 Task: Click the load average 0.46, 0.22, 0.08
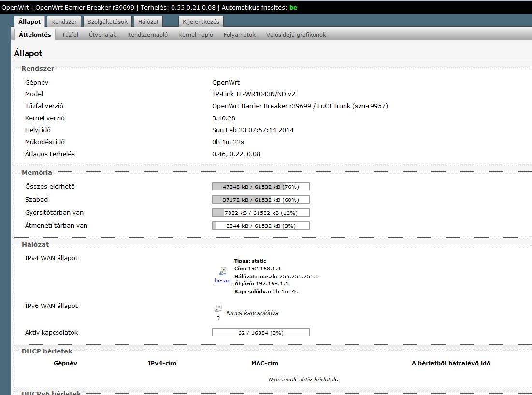point(236,154)
